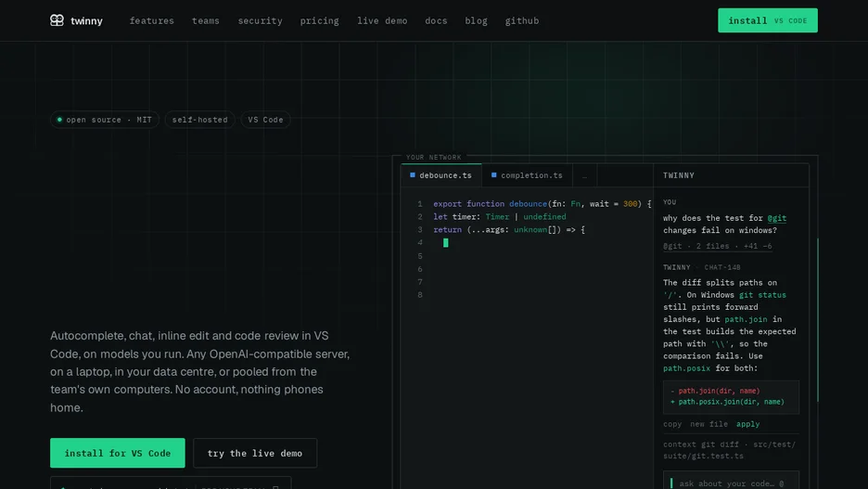Click '@git · 2 files · +41 −6' context line
This screenshot has width=868, height=489.
[718, 246]
